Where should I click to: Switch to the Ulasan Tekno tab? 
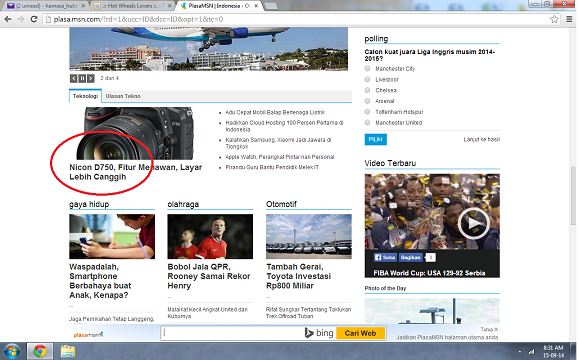pos(123,96)
